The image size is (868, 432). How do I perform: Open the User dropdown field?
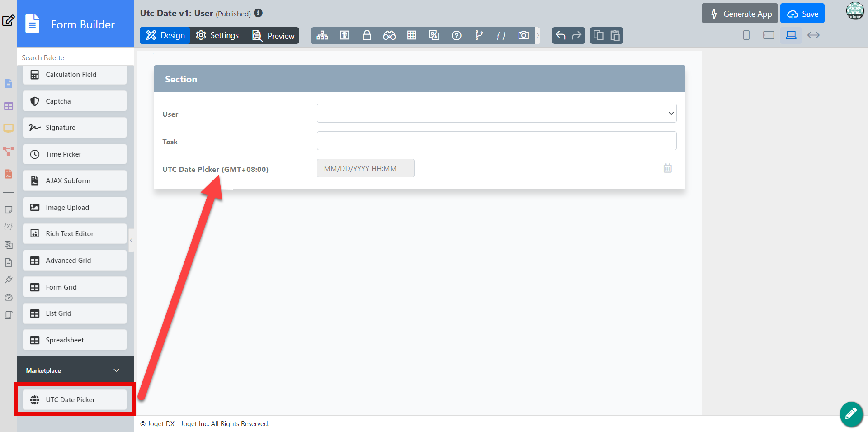point(496,113)
